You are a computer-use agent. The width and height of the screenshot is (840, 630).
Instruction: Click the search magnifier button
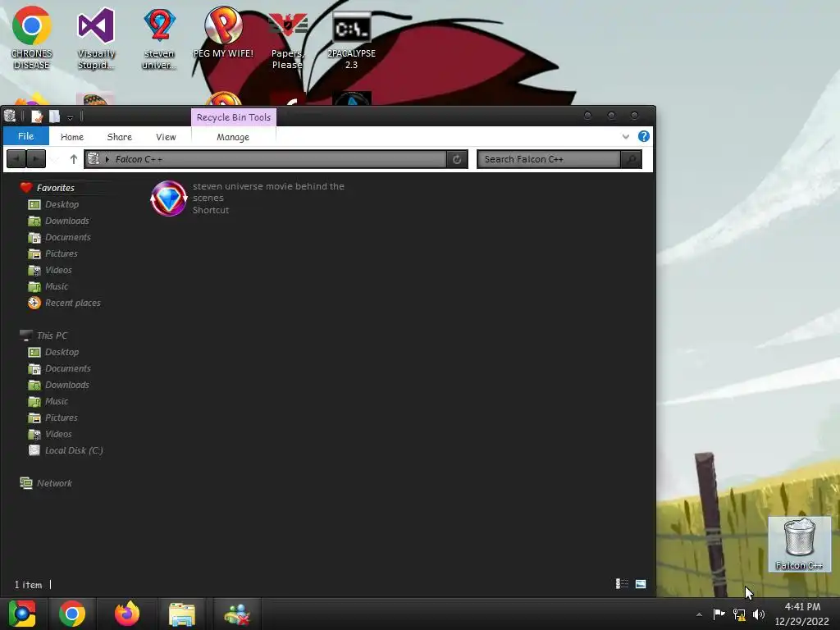coord(631,159)
